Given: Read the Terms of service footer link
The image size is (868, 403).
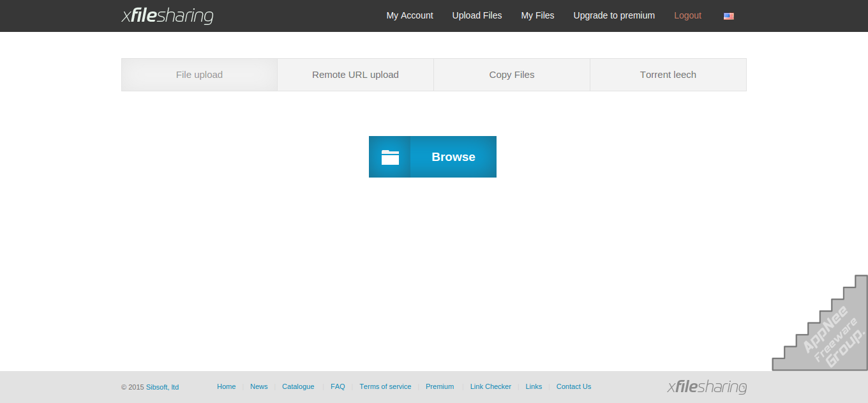Looking at the screenshot, I should (x=385, y=386).
